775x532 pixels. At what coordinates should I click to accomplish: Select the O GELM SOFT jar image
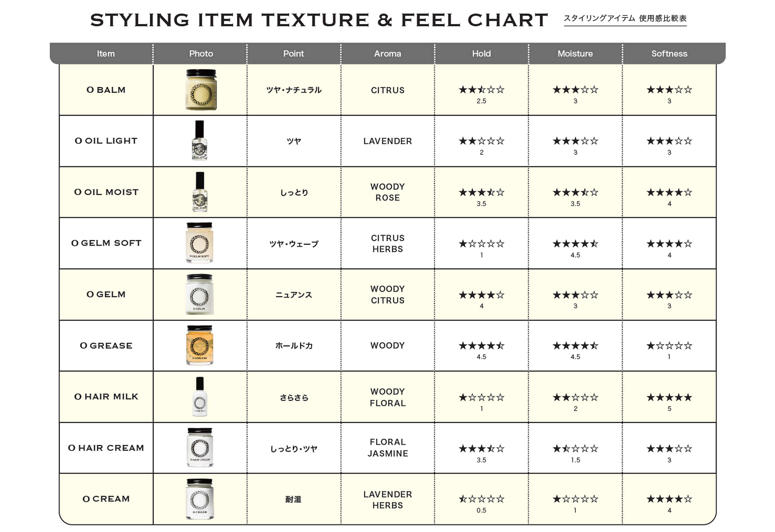pyautogui.click(x=199, y=243)
